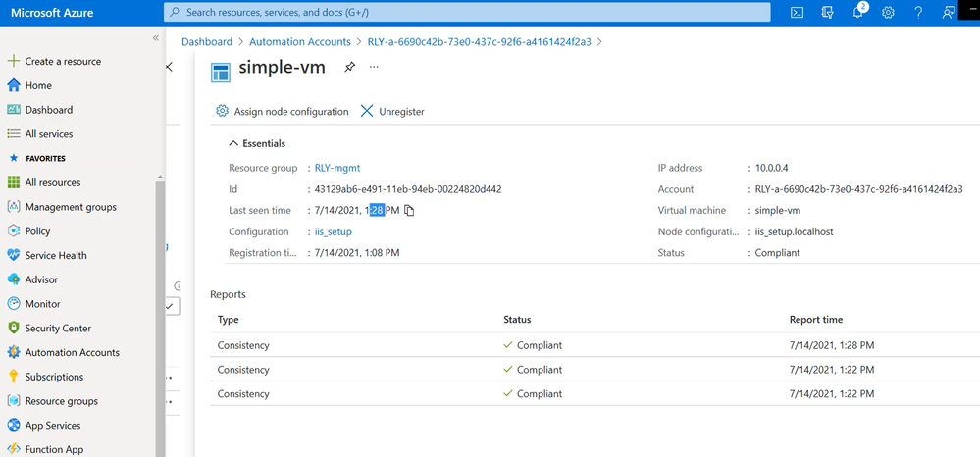Open the notifications bell icon
This screenshot has height=457, width=980.
(x=858, y=13)
